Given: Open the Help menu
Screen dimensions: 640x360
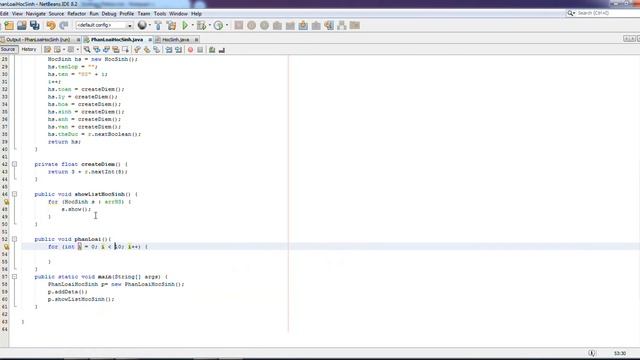Looking at the screenshot, I should click(196, 13).
